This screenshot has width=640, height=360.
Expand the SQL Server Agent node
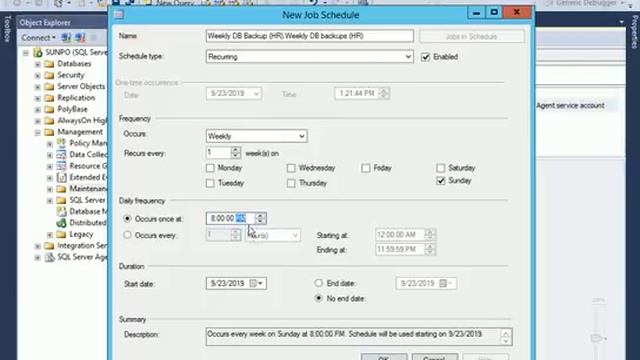click(37, 258)
